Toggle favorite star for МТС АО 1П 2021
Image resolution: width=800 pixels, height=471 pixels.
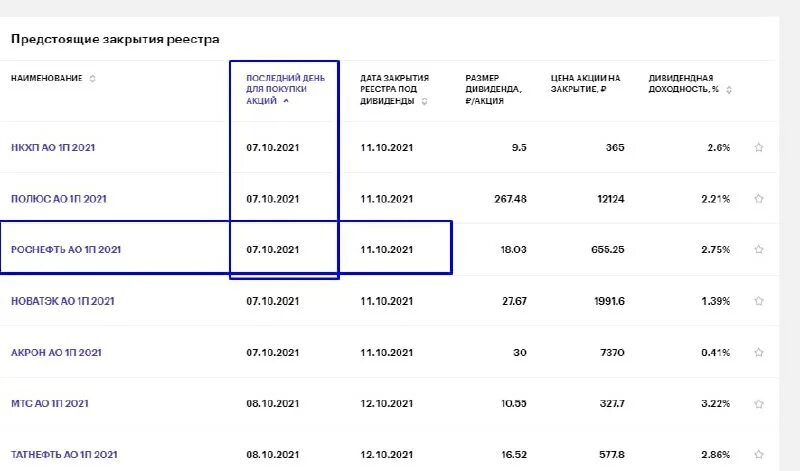(759, 403)
